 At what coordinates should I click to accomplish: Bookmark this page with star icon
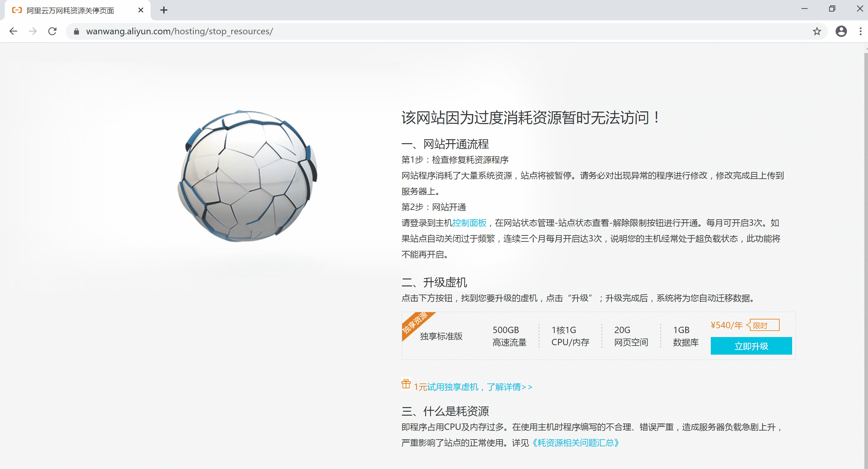coord(817,31)
